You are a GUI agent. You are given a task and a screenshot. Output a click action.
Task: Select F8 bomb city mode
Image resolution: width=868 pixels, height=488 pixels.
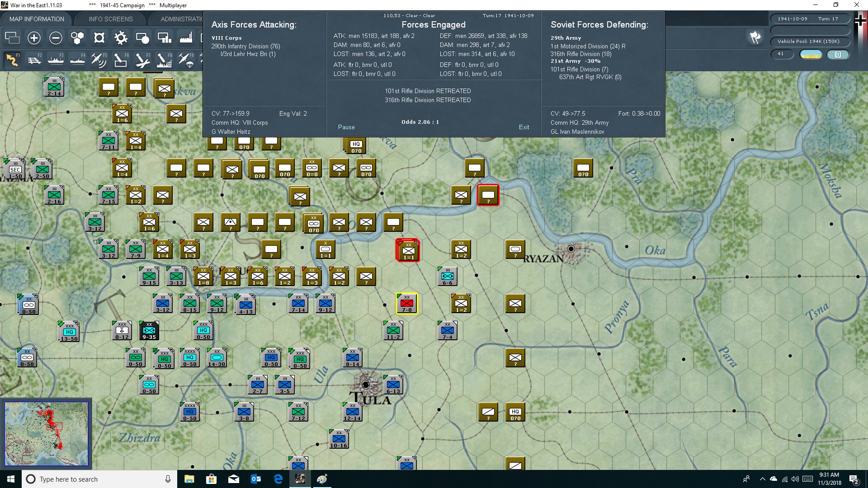point(164,60)
